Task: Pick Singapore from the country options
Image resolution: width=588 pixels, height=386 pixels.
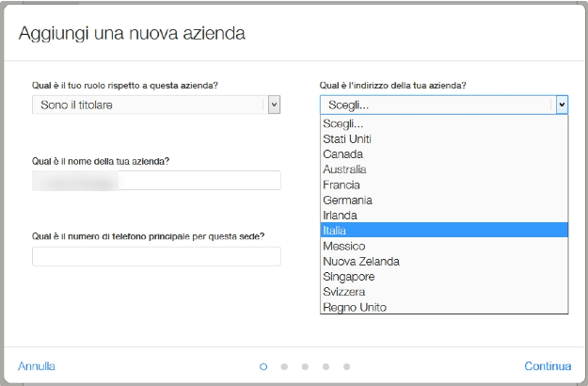Action: point(348,277)
